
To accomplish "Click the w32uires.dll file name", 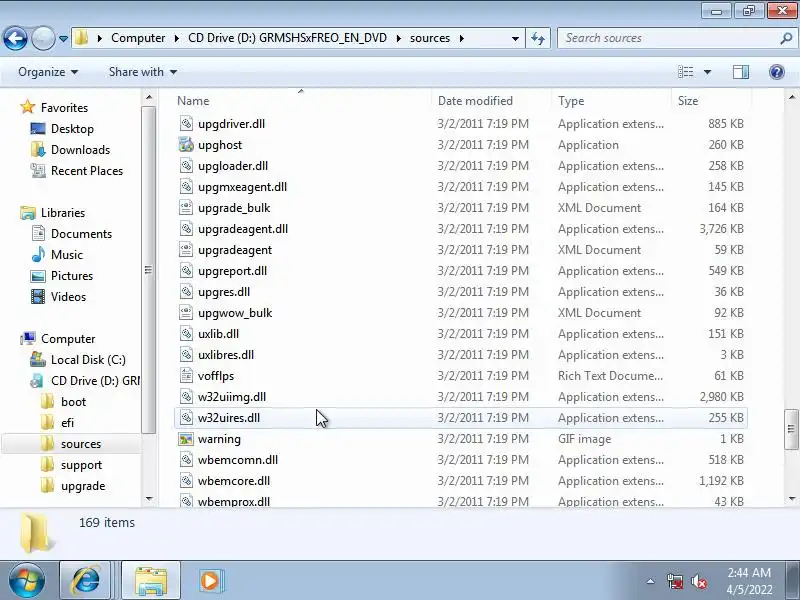I will [229, 418].
